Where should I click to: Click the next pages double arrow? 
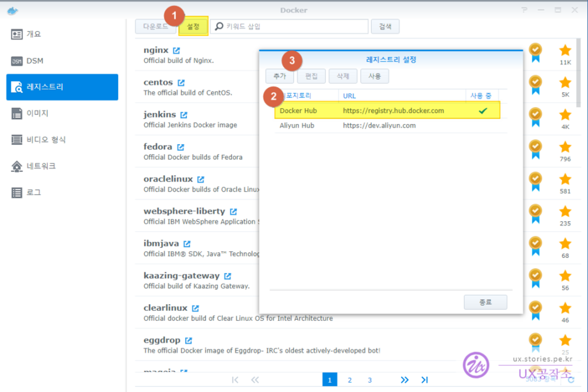click(x=404, y=380)
